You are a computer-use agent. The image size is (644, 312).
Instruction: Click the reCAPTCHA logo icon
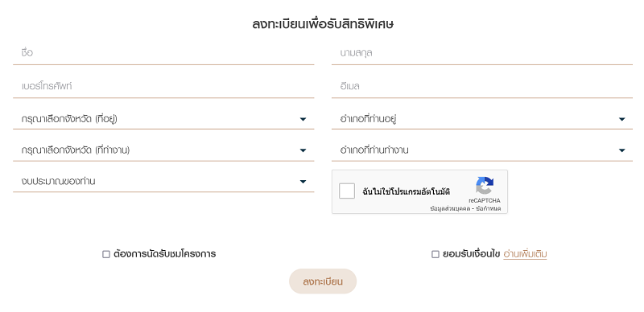pos(485,185)
